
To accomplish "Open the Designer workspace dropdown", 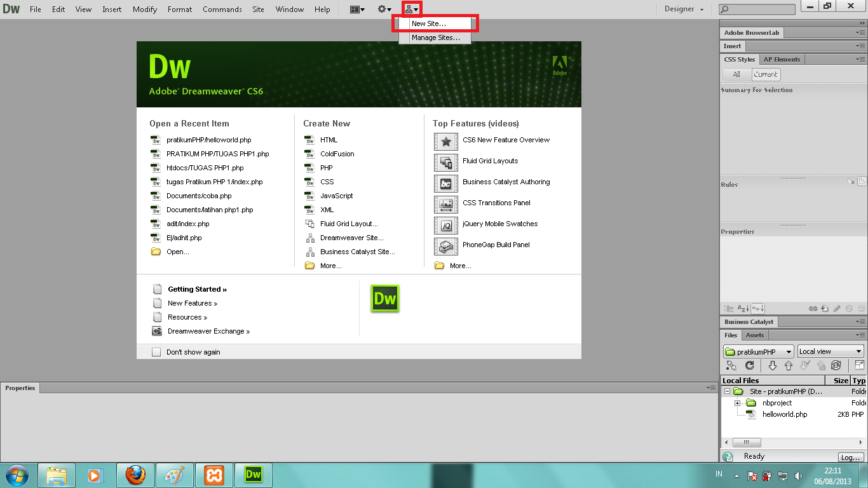I will click(x=684, y=9).
